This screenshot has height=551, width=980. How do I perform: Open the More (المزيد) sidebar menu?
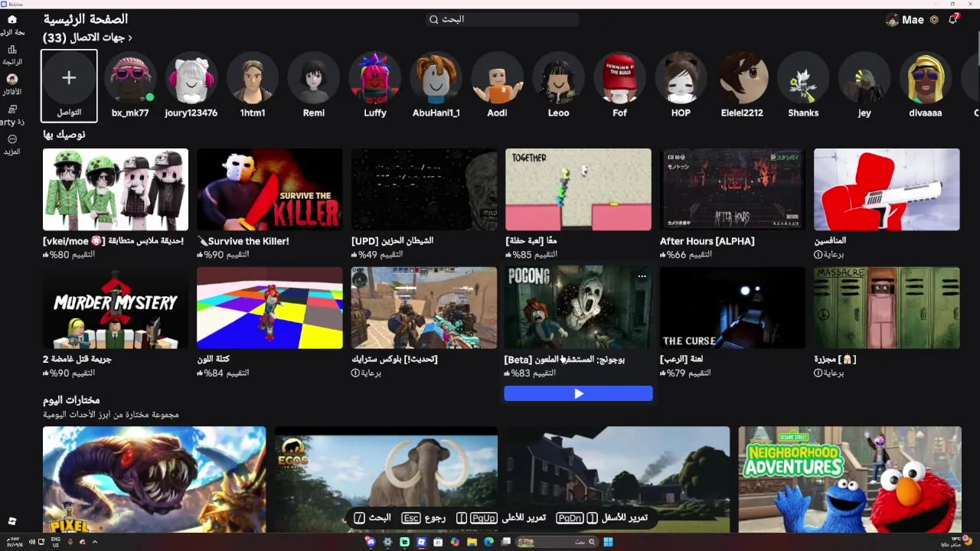11,139
